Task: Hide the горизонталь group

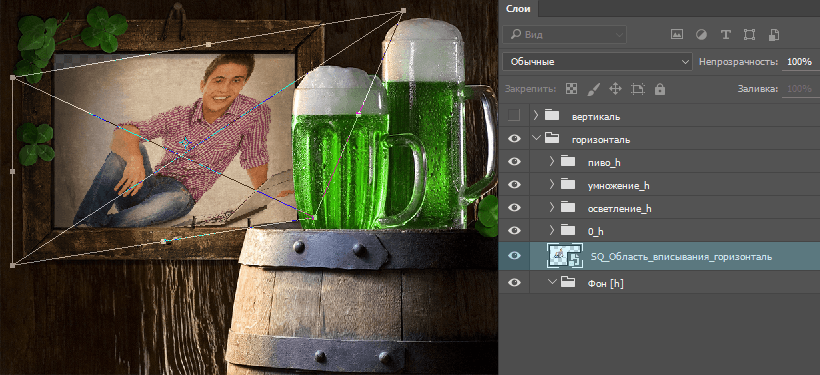Action: pyautogui.click(x=515, y=139)
